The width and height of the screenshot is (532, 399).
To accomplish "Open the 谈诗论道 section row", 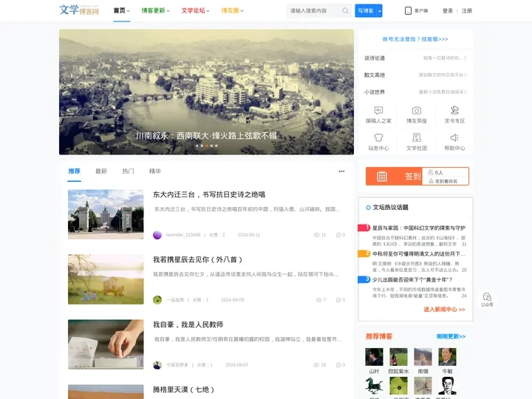I will click(x=415, y=58).
